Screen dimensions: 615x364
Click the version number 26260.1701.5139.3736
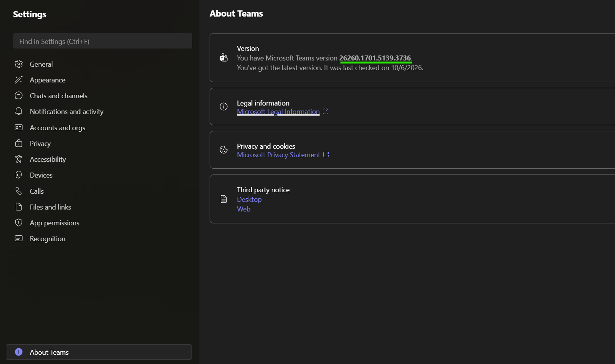[375, 58]
